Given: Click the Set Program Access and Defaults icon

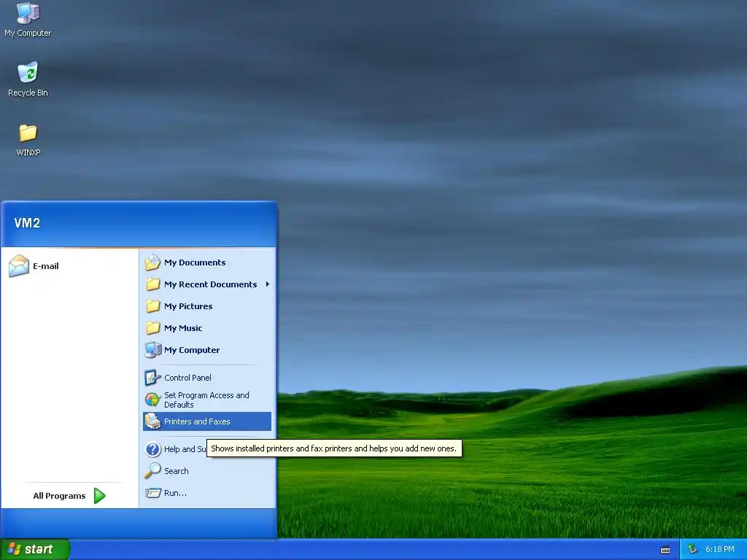Looking at the screenshot, I should (x=153, y=400).
